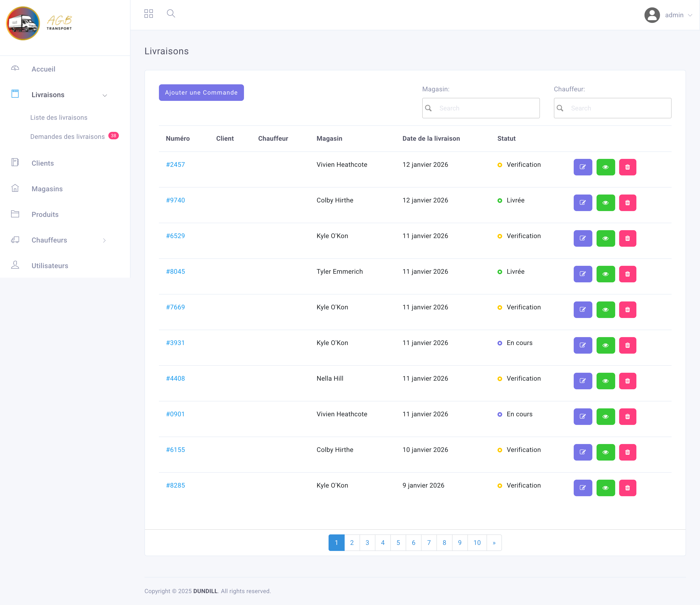The width and height of the screenshot is (700, 605).
Task: View delivery #6155 with eye icon
Action: coord(605,452)
